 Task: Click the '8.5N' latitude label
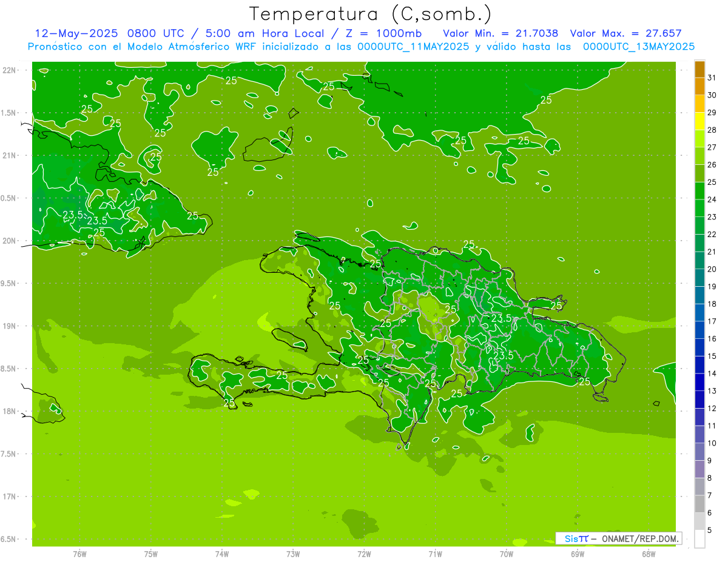point(9,369)
